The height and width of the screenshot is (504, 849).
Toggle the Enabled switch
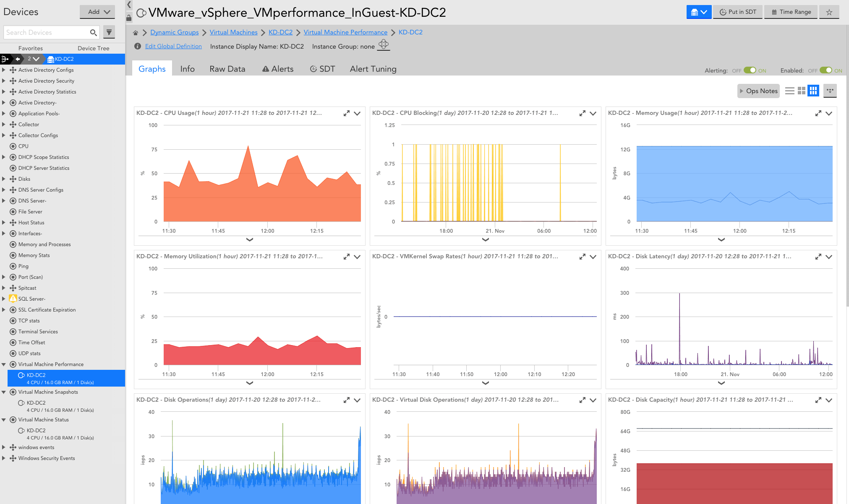pos(825,70)
